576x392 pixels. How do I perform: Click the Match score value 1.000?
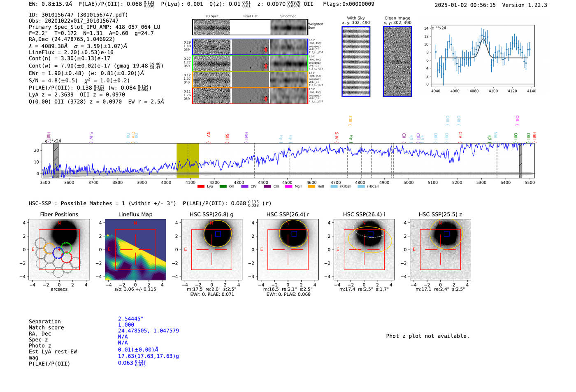[126, 325]
